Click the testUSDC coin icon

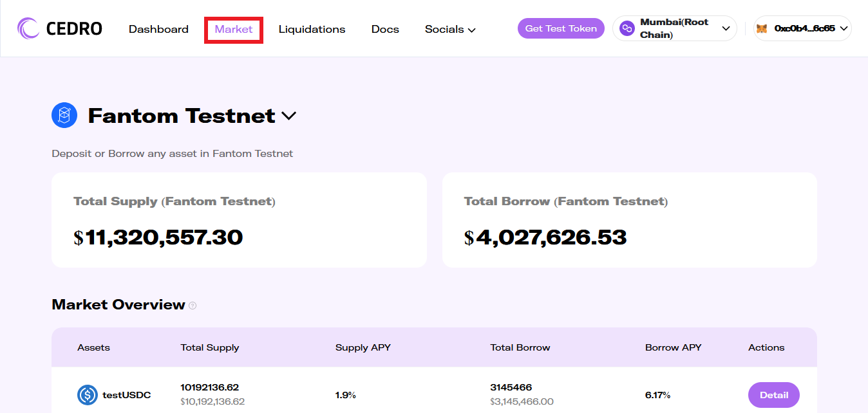pyautogui.click(x=88, y=395)
